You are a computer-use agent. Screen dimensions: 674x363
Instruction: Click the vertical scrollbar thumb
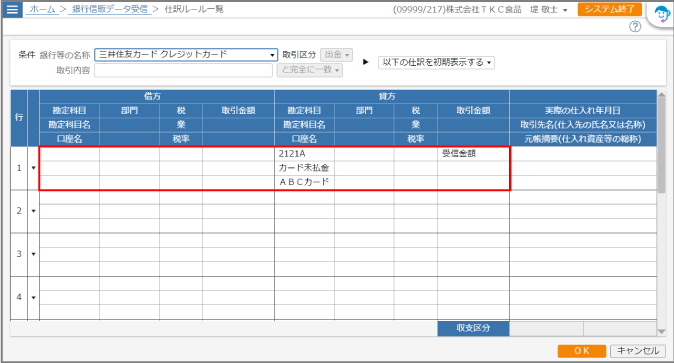click(662, 144)
